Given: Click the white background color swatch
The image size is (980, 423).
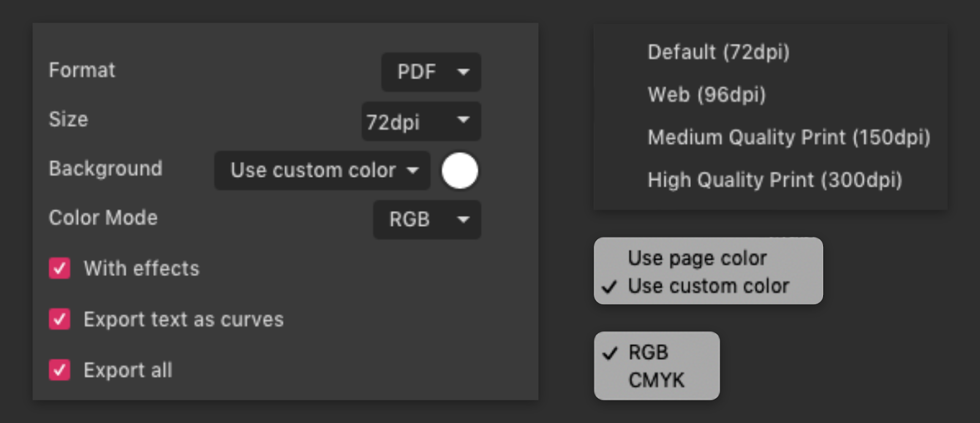Looking at the screenshot, I should 459,170.
